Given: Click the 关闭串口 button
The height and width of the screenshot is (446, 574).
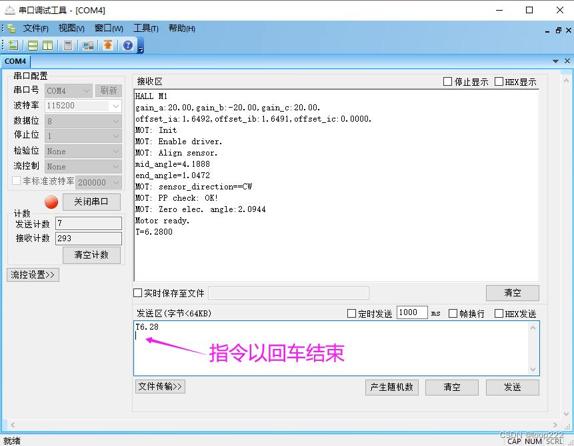Looking at the screenshot, I should point(92,202).
